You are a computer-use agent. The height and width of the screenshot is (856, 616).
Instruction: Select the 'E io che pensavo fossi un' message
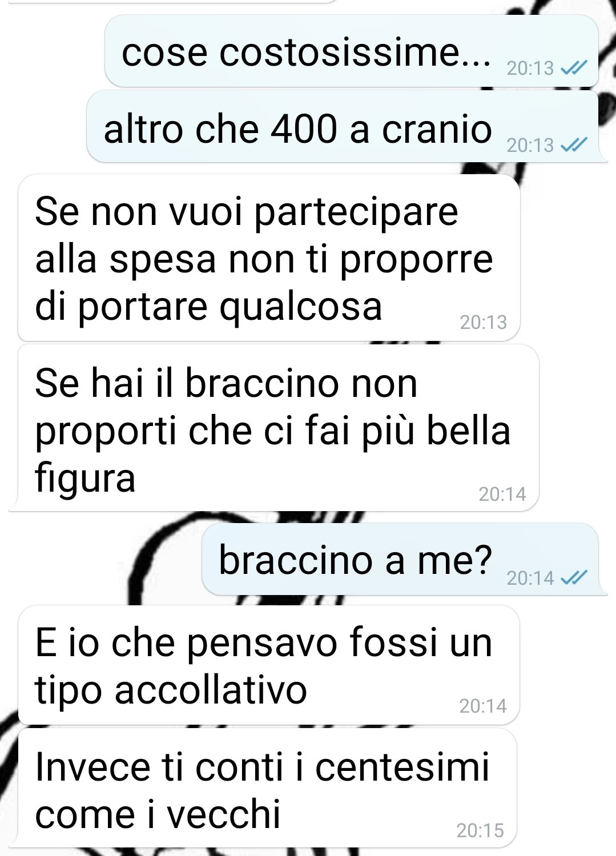(269, 665)
